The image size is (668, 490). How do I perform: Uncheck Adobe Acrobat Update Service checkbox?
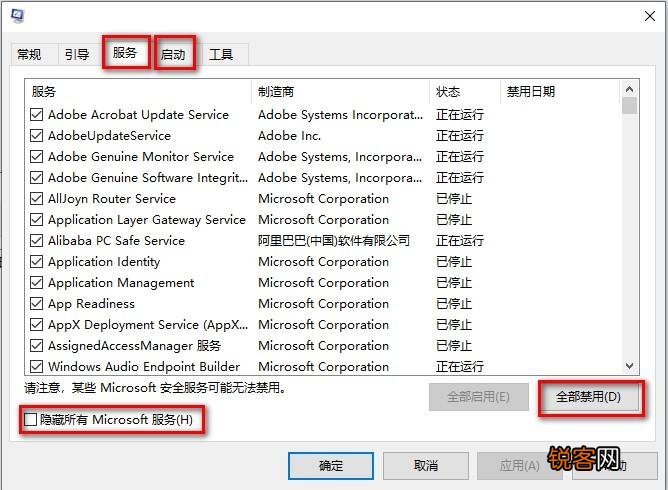pyautogui.click(x=37, y=115)
